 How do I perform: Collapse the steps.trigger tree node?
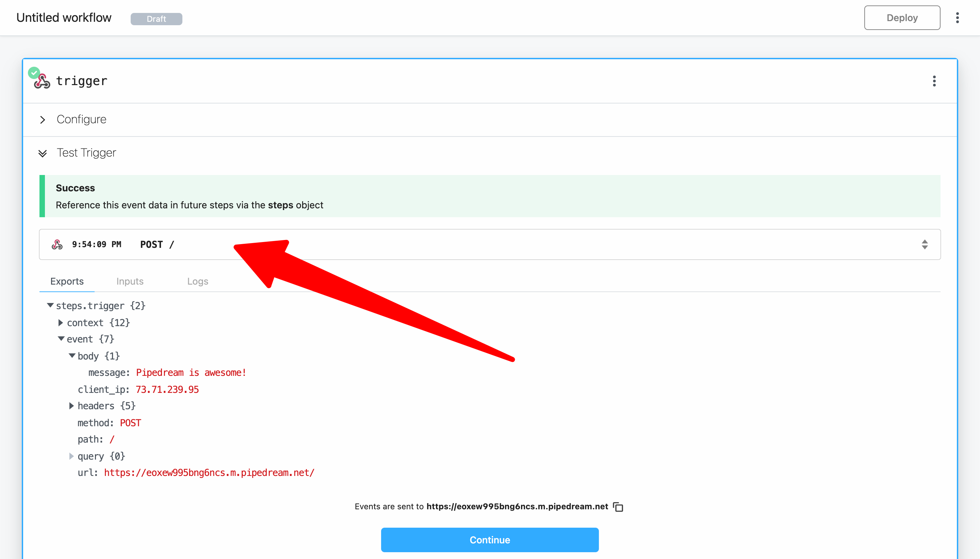pos(50,305)
